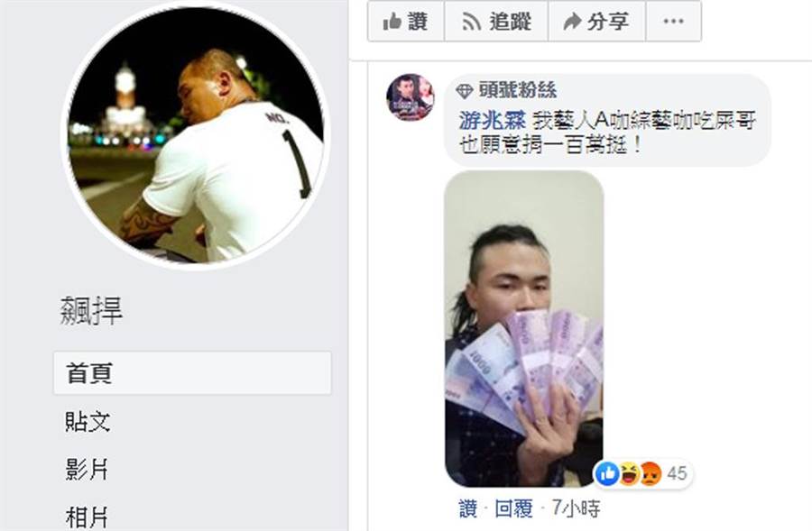
Task: Open the comment photo of man holding cash
Action: click(524, 329)
